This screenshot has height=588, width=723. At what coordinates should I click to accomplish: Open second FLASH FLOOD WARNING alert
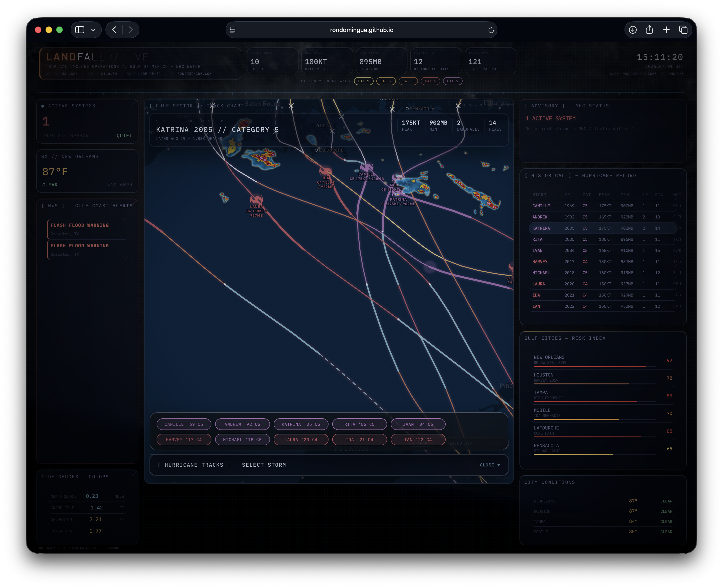(x=87, y=250)
